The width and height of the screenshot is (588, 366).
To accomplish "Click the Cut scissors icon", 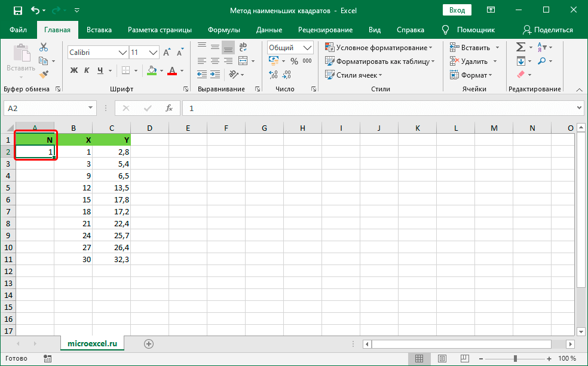I will point(44,48).
